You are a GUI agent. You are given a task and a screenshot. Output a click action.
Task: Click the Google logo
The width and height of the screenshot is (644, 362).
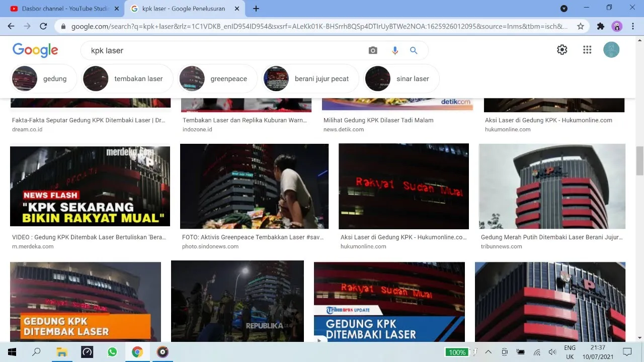[x=35, y=50]
